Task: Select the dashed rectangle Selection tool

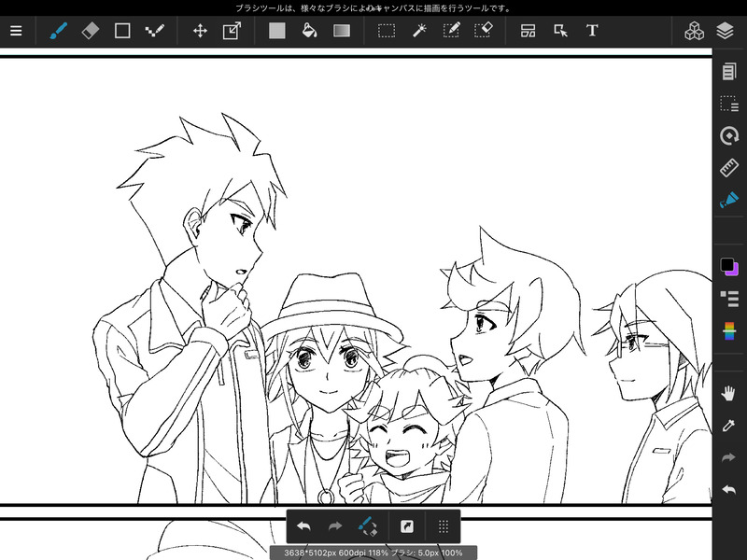Action: point(387,31)
